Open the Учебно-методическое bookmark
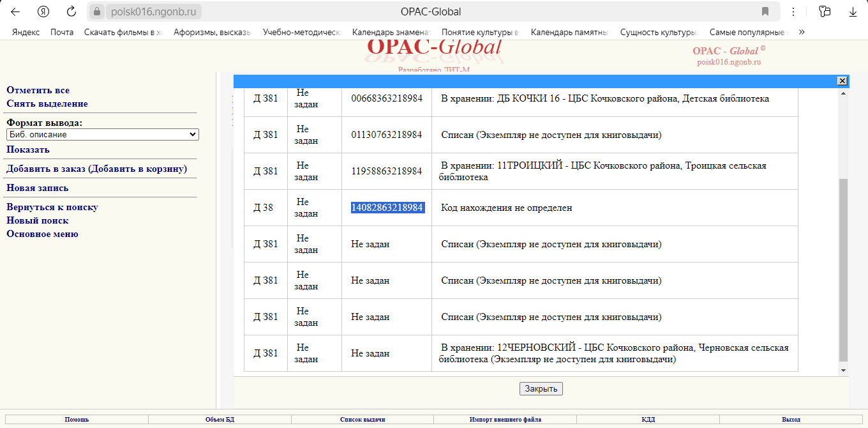 pos(303,32)
